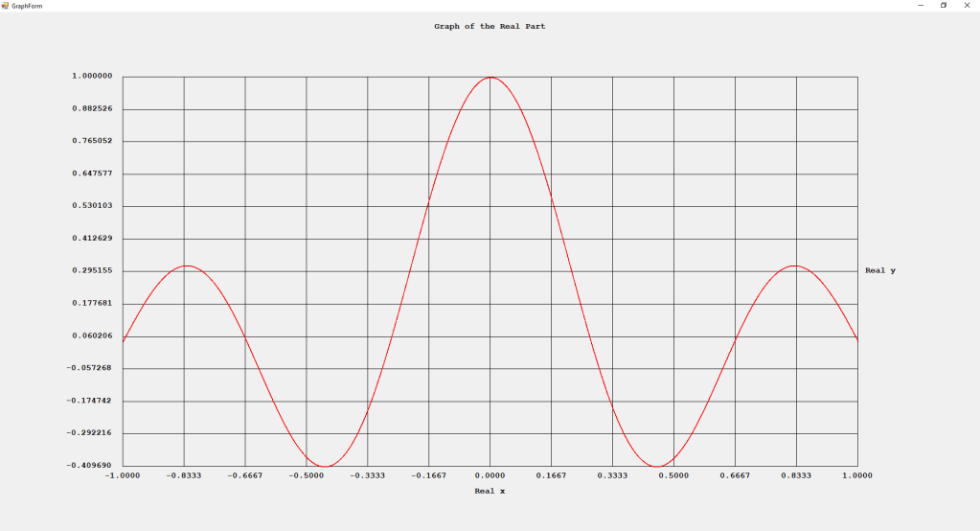Screen dimensions: 980x531
Task: Click the 'Real x' axis label
Action: click(x=490, y=492)
